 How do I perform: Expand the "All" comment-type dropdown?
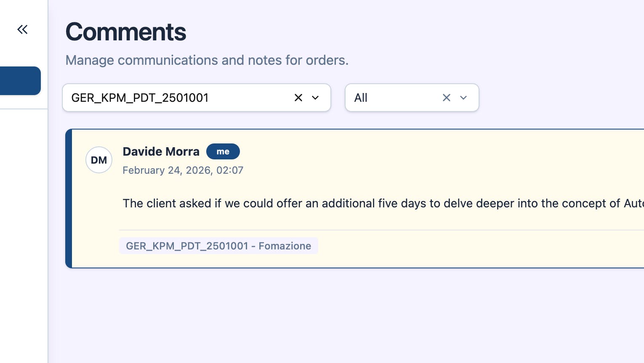pos(463,98)
